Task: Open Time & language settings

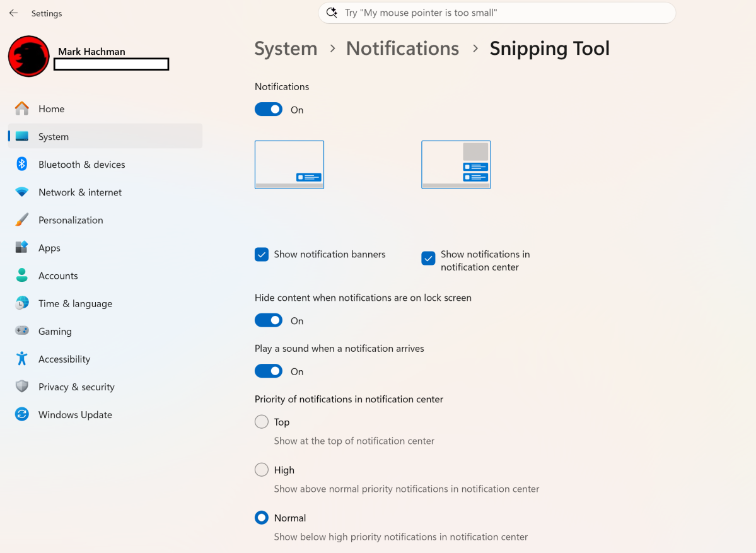Action: point(105,303)
